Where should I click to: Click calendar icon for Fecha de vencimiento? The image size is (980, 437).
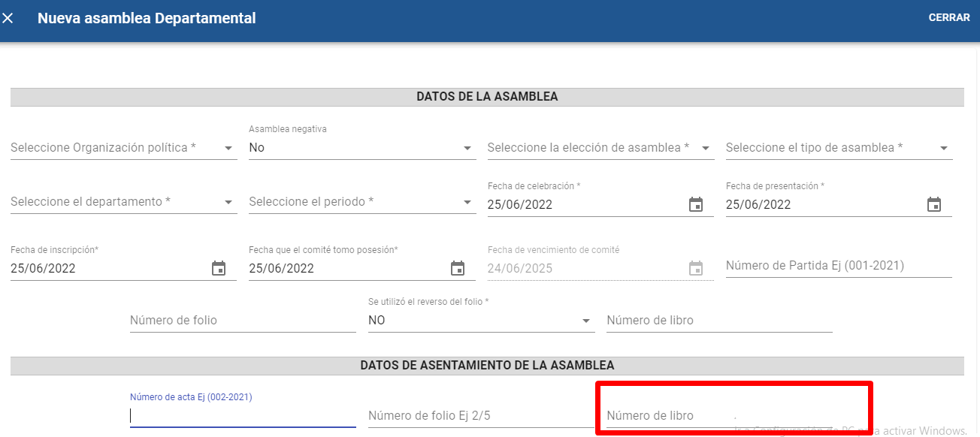click(696, 268)
